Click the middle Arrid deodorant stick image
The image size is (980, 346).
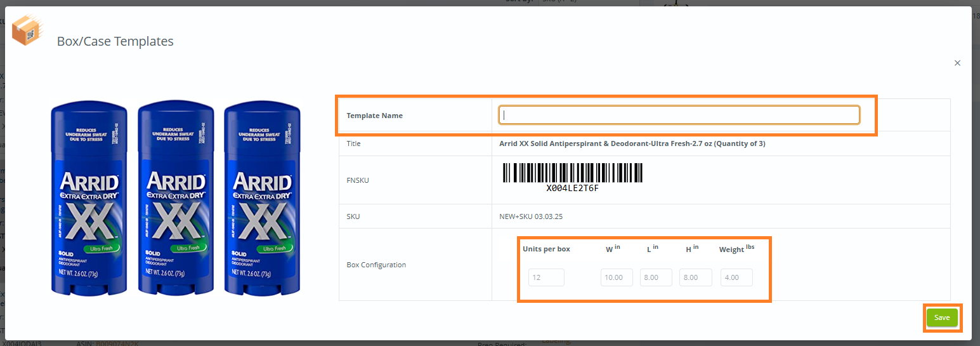pyautogui.click(x=175, y=199)
